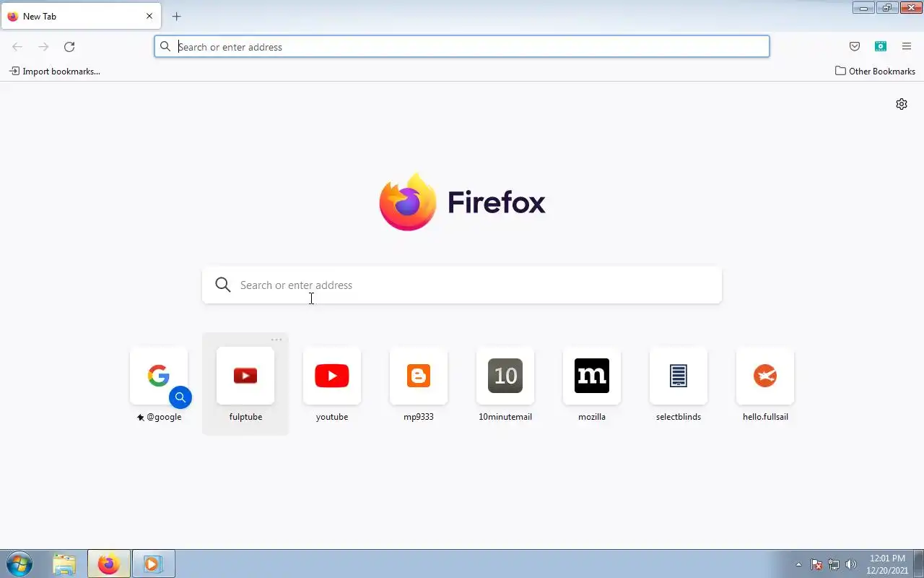Screen dimensions: 924x578
Task: Minimize the Firefox window
Action: click(x=863, y=8)
